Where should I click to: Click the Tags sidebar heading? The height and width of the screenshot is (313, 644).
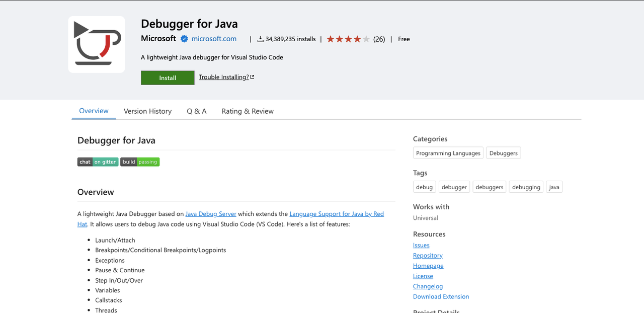coord(420,173)
